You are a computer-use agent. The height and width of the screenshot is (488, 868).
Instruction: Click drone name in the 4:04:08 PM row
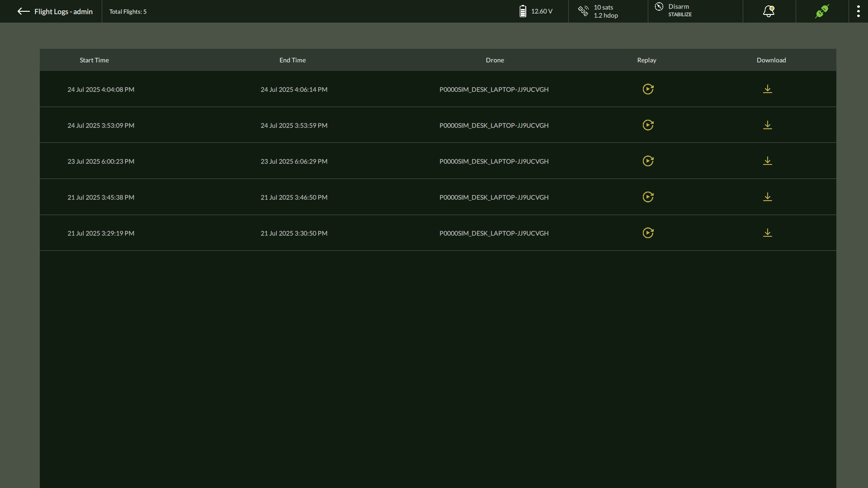(x=494, y=89)
